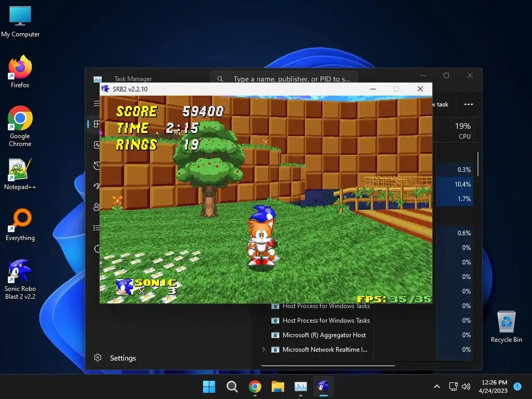Open the Startup apps icon in Task Manager
This screenshot has height=399, width=532.
[97, 186]
